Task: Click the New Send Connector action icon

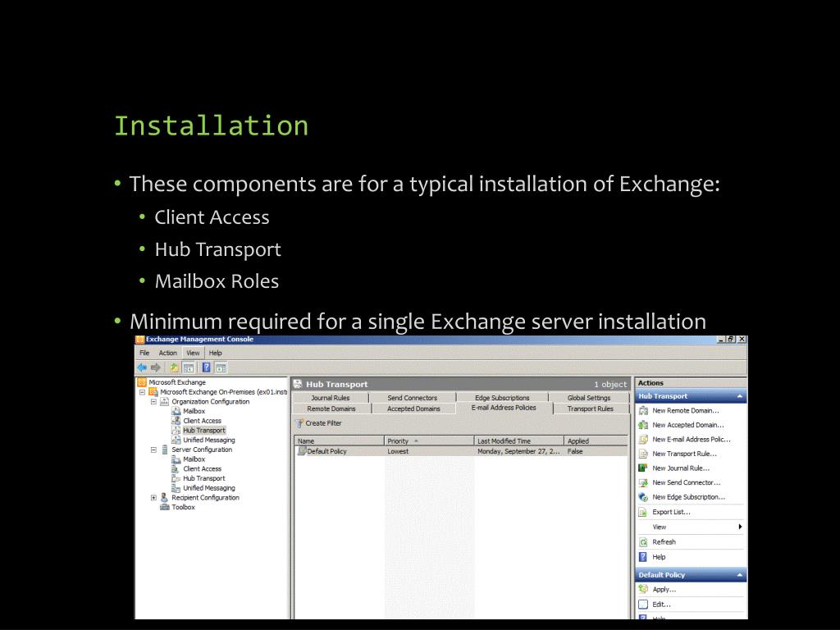Action: click(643, 482)
